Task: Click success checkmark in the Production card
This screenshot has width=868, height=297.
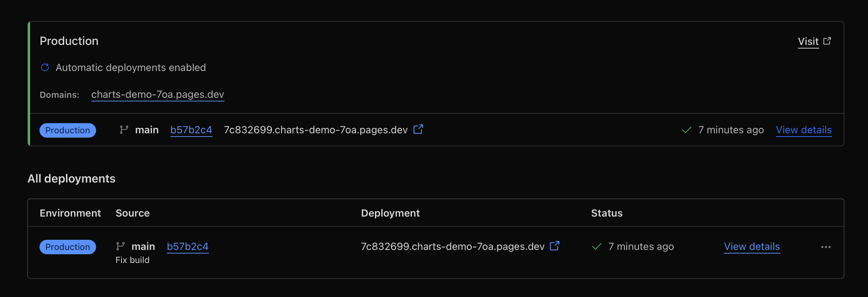Action: coord(687,130)
